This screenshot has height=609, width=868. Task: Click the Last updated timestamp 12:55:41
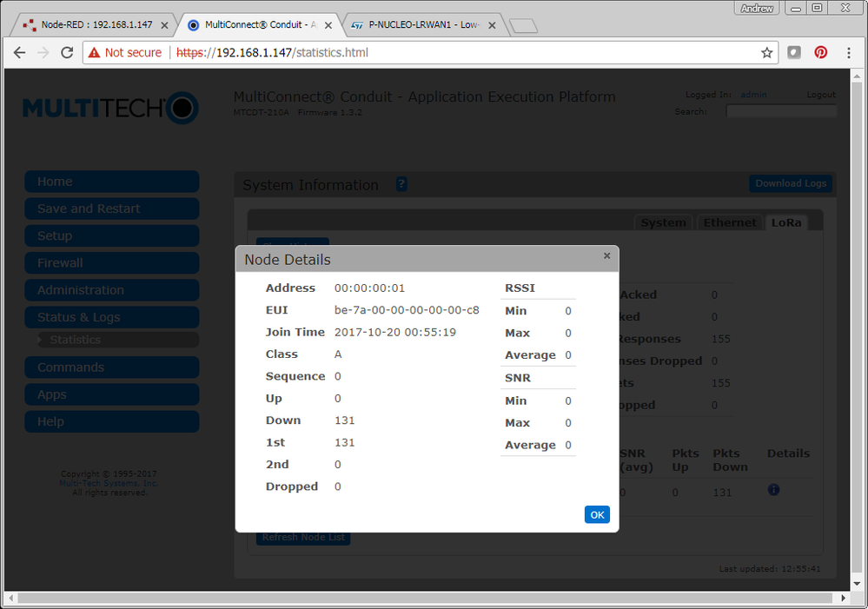[x=800, y=568]
